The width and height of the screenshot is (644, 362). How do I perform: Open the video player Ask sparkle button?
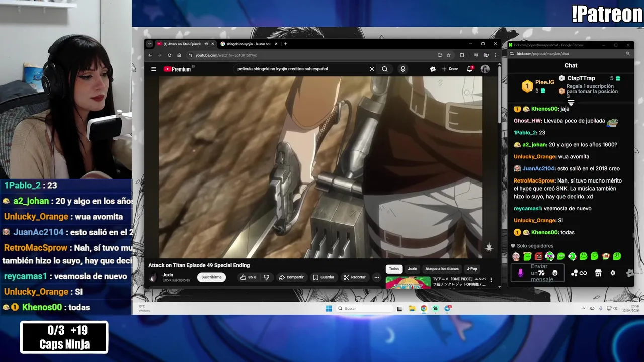[x=489, y=247]
